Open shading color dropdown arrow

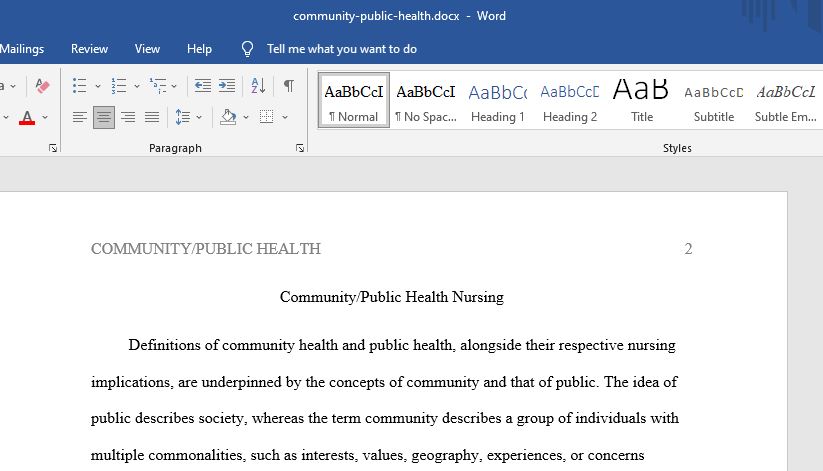[x=246, y=117]
